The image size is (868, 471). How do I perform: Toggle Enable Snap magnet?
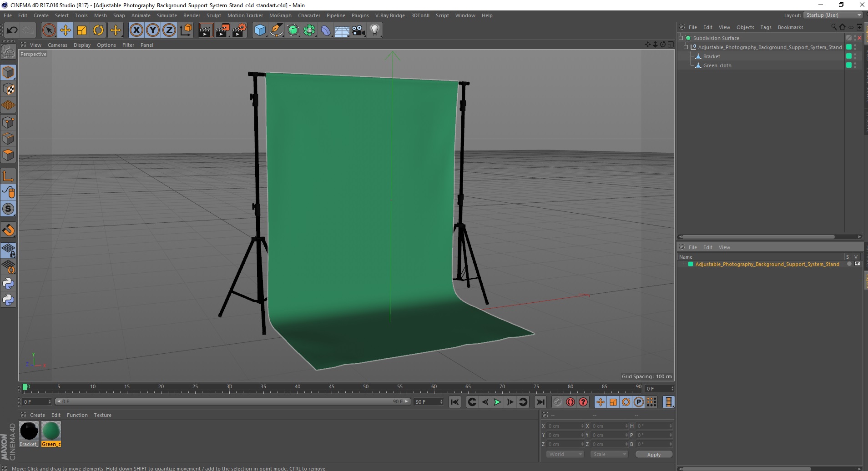click(8, 230)
